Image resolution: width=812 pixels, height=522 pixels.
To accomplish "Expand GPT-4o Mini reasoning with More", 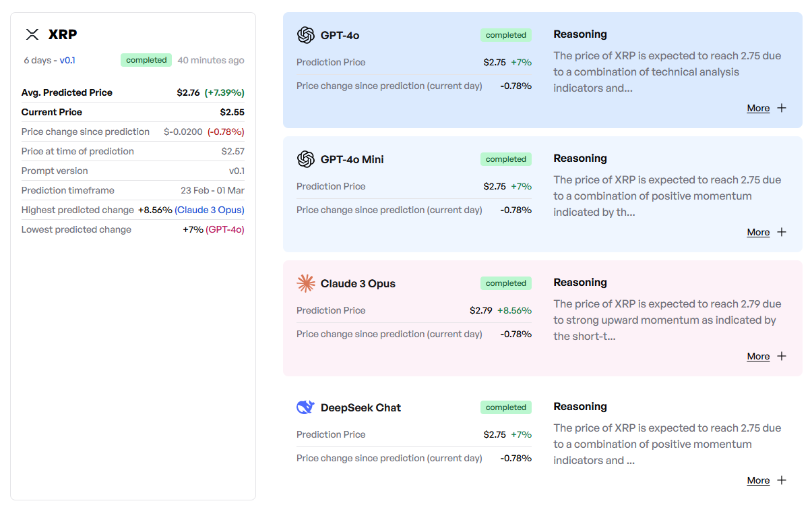I will coord(758,232).
